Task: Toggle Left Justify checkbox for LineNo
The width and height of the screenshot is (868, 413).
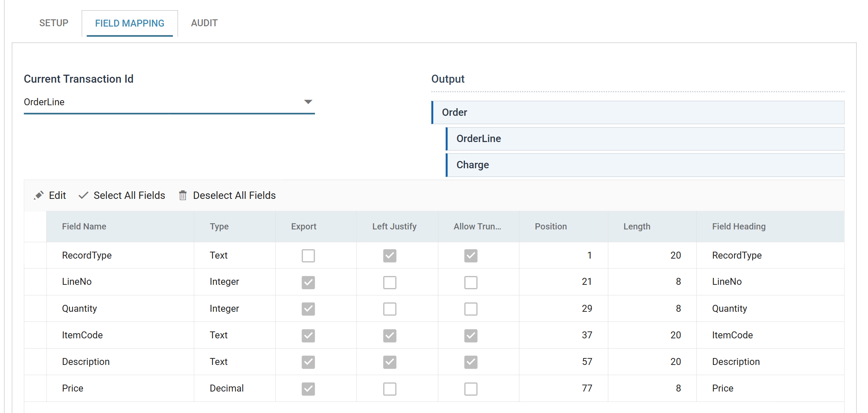Action: point(390,282)
